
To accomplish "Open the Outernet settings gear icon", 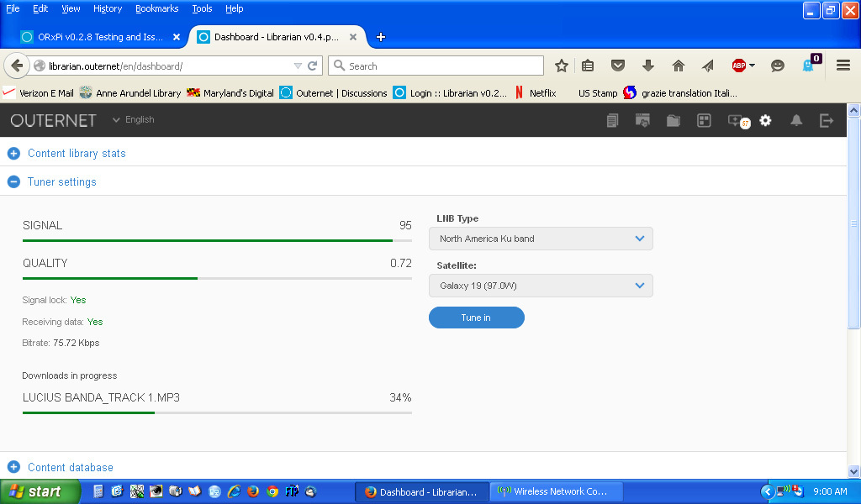I will coord(765,120).
